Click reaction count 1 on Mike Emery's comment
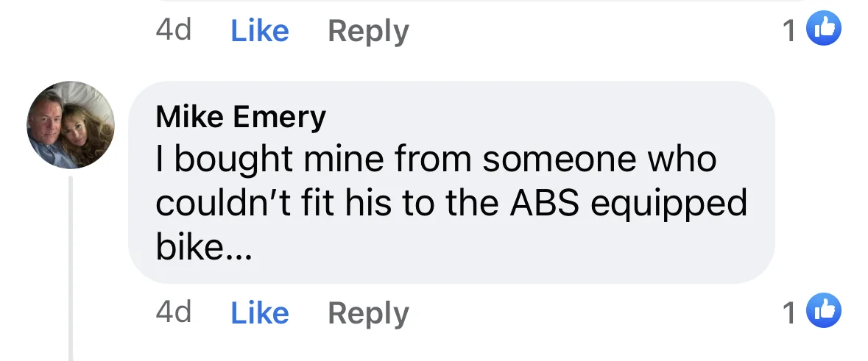 click(x=789, y=313)
